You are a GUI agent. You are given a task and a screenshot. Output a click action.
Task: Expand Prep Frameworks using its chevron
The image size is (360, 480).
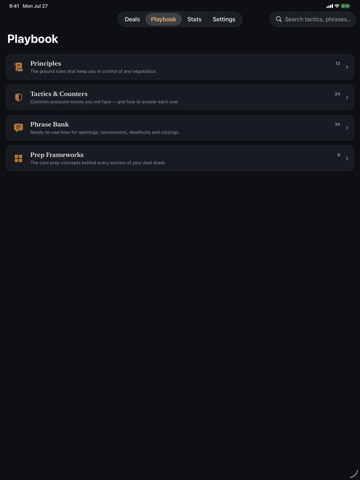coord(347,158)
